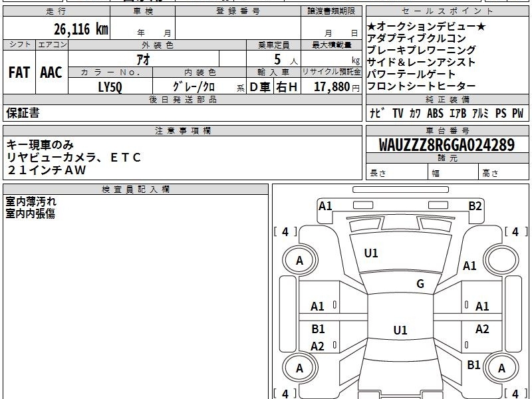Screen dimensions: 532x399
Task: Select the FAT shift value
Action: coord(19,72)
